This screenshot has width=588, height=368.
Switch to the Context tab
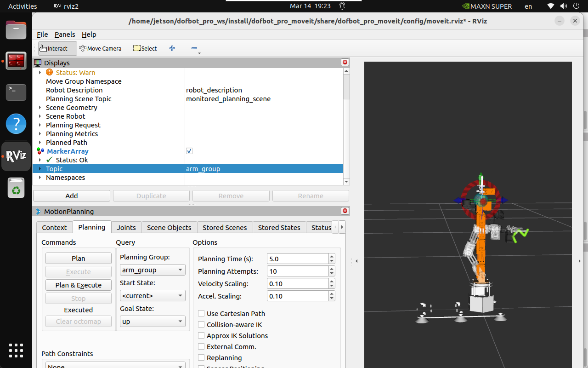(54, 227)
